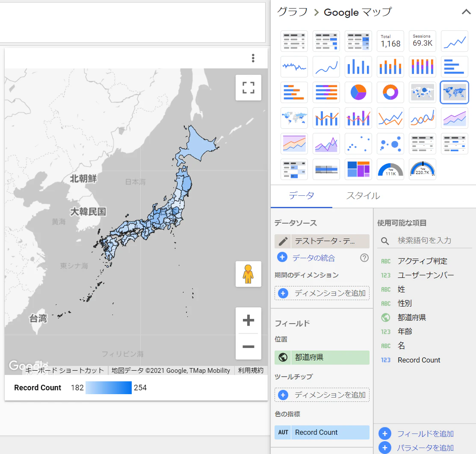Viewport: 476px width, 454px height.
Task: Switch to the スタイル tab
Action: [363, 196]
